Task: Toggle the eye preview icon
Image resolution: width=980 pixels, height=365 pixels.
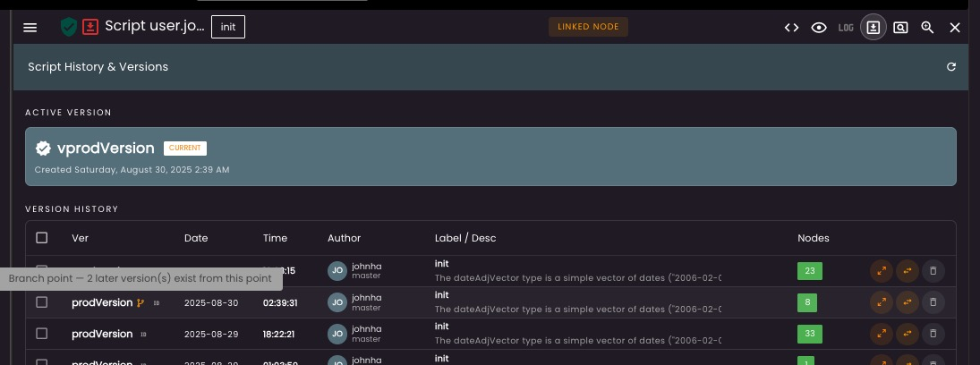Action: (x=818, y=28)
